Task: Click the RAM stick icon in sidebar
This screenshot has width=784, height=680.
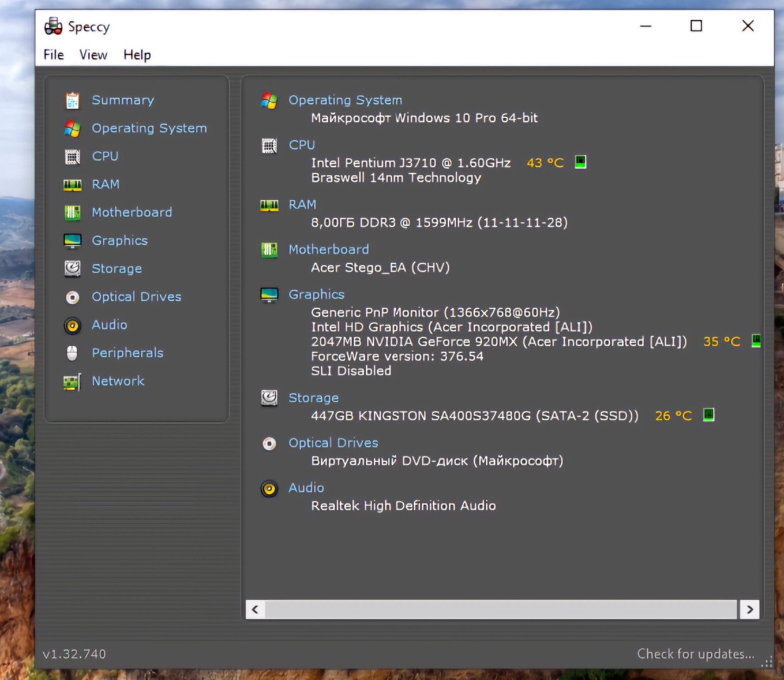Action: tap(72, 185)
